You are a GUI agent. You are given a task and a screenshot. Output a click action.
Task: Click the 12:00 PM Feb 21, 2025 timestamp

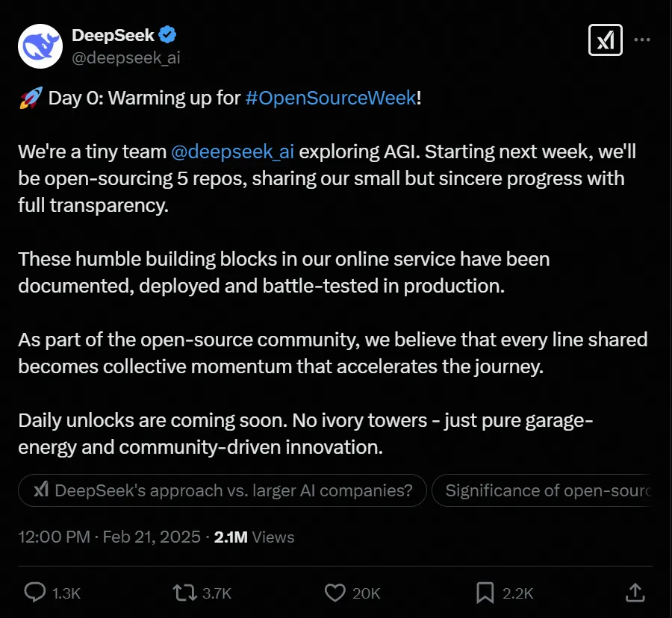(109, 537)
